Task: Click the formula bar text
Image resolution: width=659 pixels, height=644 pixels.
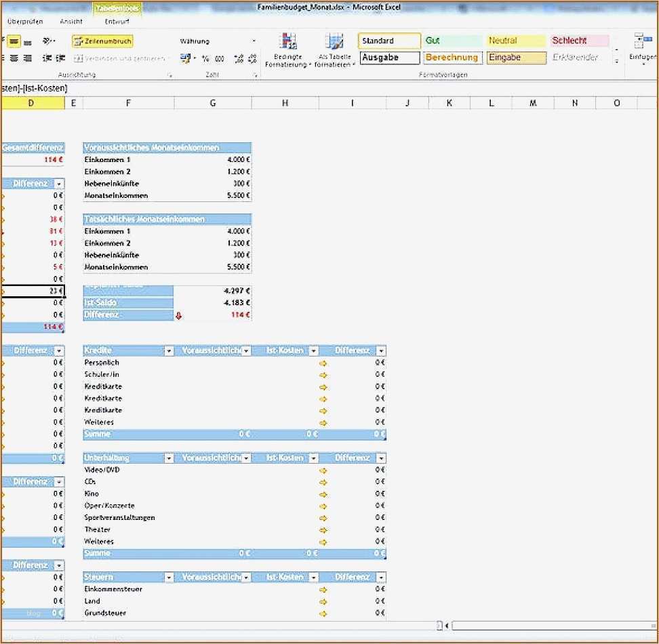Action: point(35,89)
